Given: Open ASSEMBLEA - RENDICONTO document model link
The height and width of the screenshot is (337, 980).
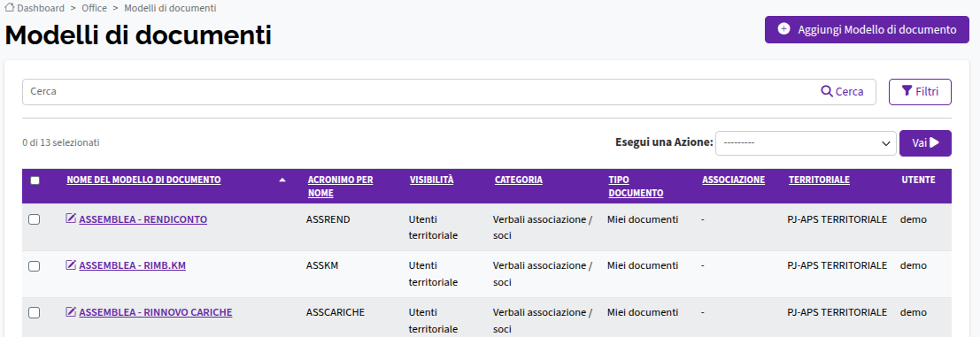Looking at the screenshot, I should 143,219.
